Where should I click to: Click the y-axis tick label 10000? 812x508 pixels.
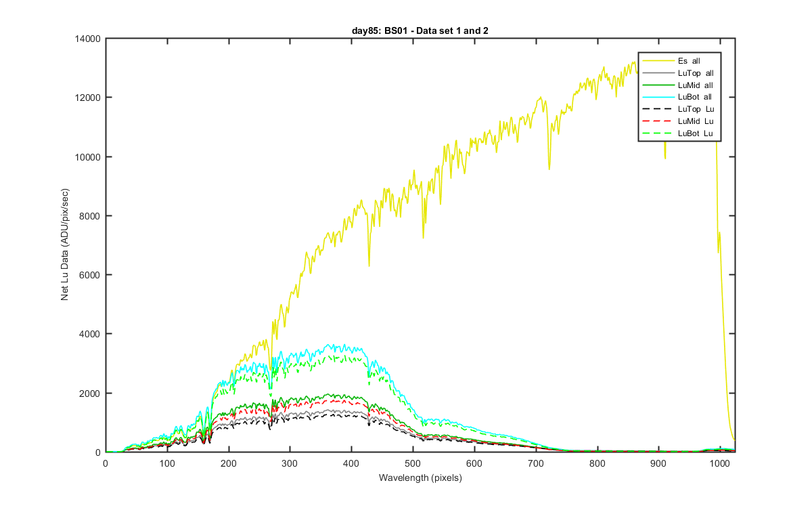(89, 157)
